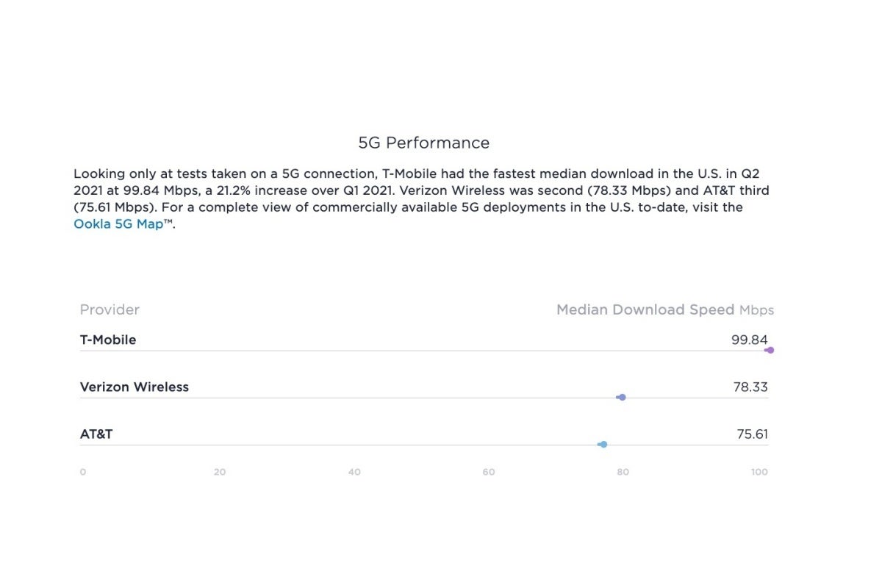Click the Provider column header
Viewport: 882px width, 588px height.
[x=110, y=310]
